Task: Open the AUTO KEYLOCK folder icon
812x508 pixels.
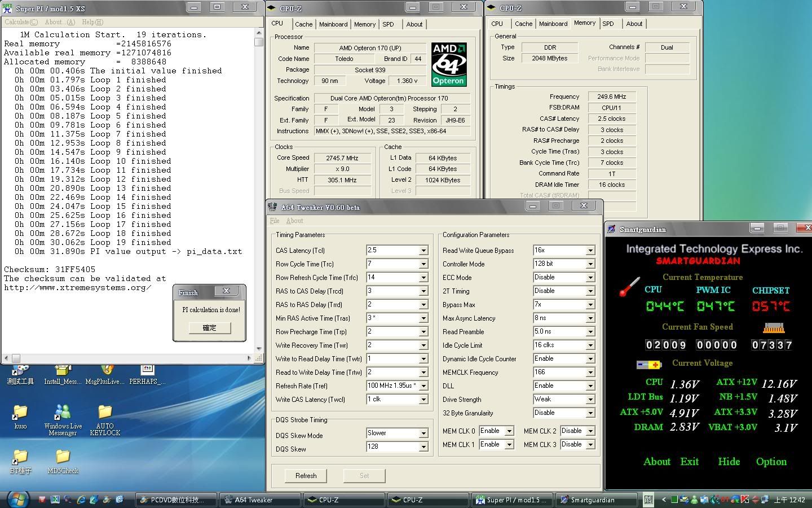Action: [105, 414]
